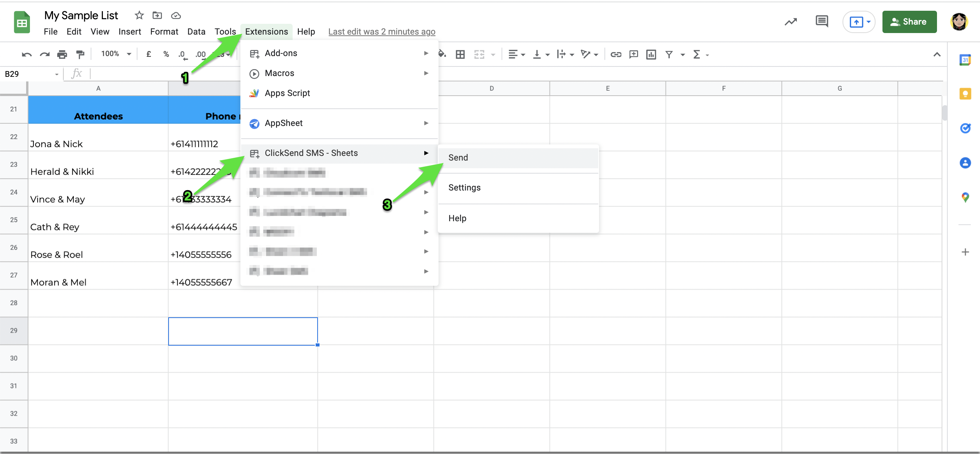980x454 pixels.
Task: Open text rotation dropdown
Action: [x=589, y=55]
